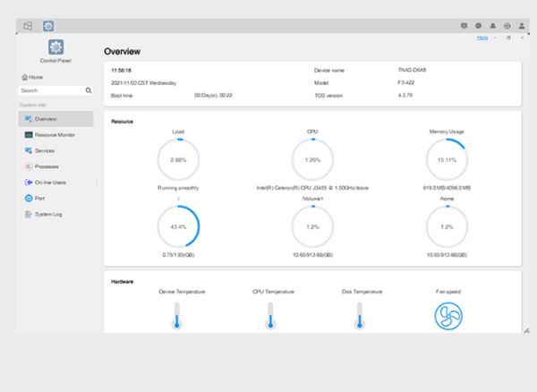Open Services in the sidebar
Image resolution: width=537 pixels, height=392 pixels.
(55, 150)
